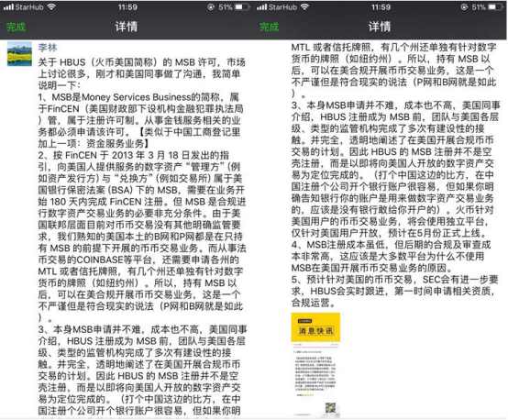The image size is (508, 420).
Task: Tap the right screen battery icon
Action: pyautogui.click(x=495, y=6)
